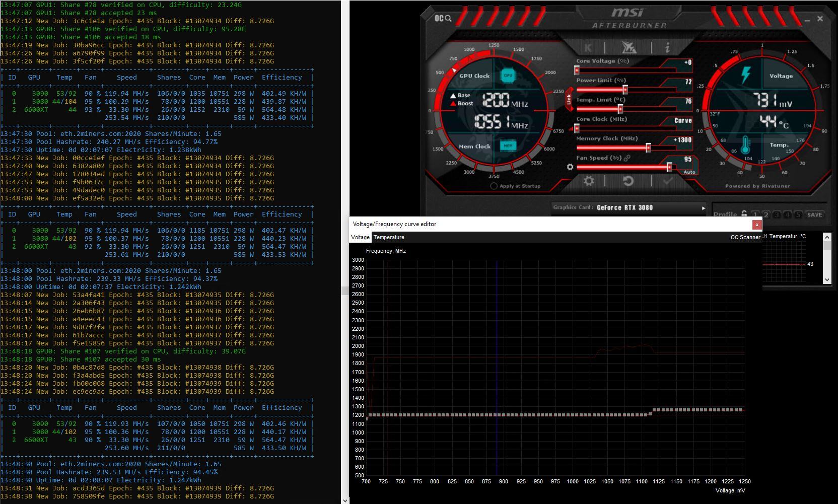
Task: Start the OC Scanner from the curve editor
Action: tap(745, 237)
